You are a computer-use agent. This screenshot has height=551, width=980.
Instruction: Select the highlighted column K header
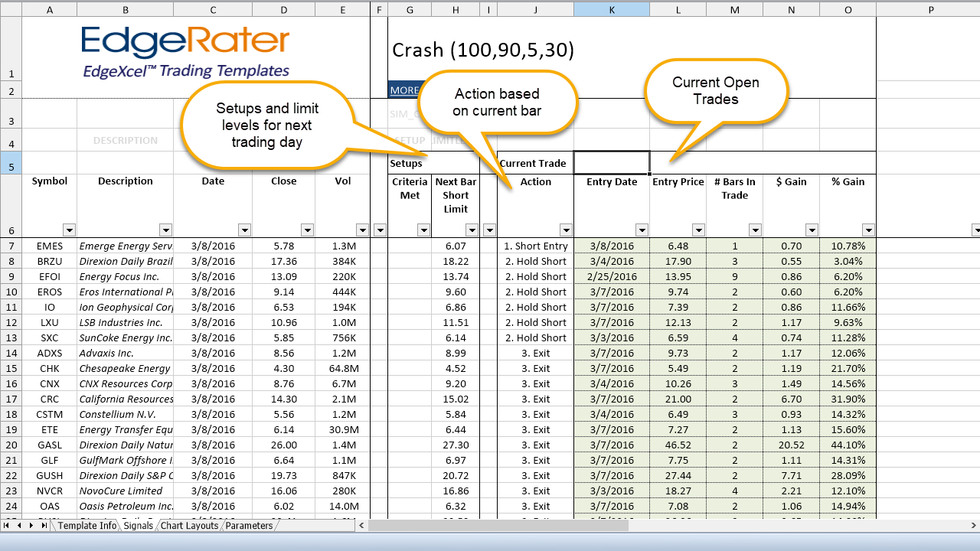(612, 9)
